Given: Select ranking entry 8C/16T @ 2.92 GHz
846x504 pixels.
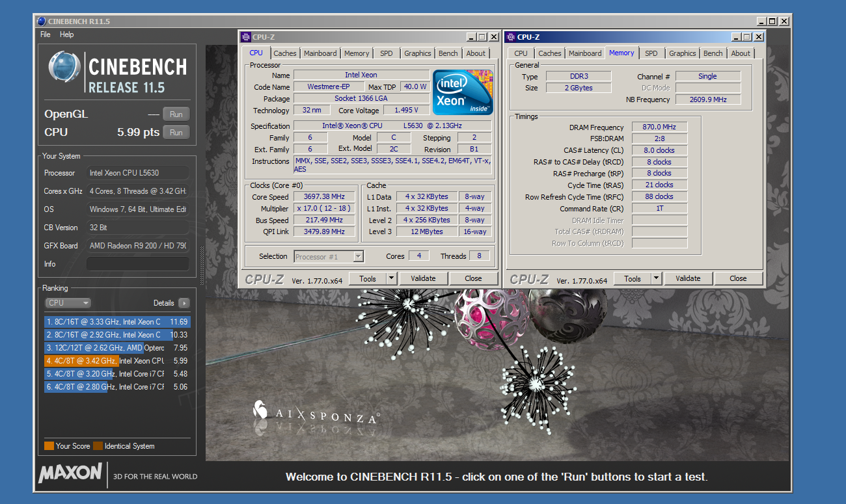Looking at the screenshot, I should coord(116,335).
